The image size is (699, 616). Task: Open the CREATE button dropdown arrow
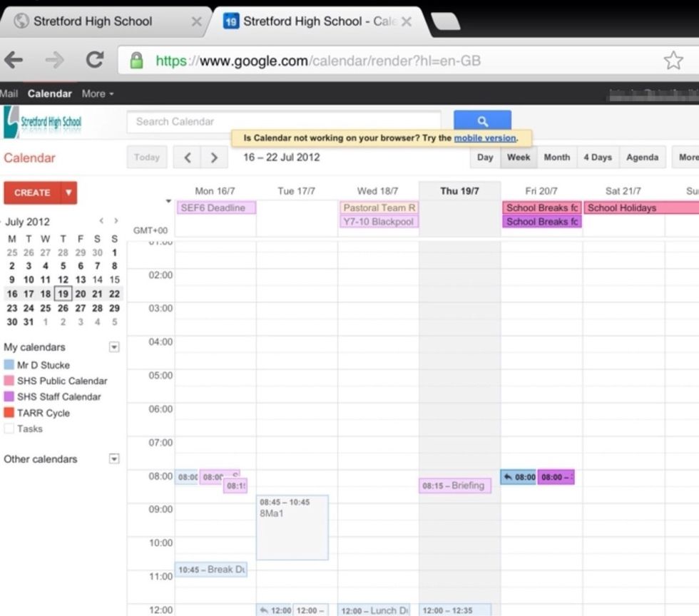[68, 192]
